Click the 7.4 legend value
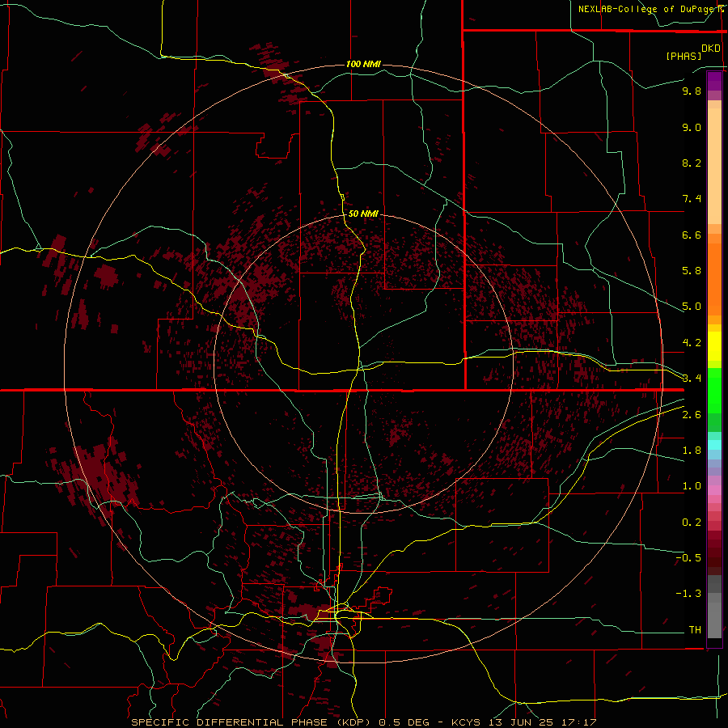The height and width of the screenshot is (728, 728). (692, 199)
